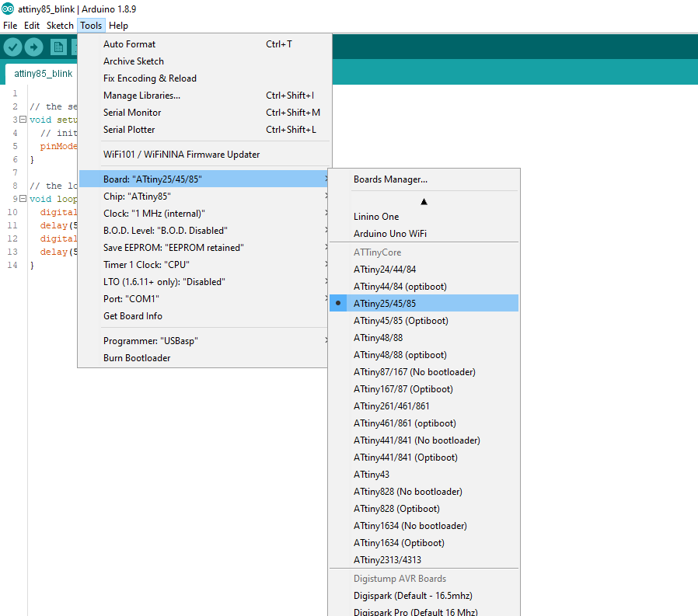Open the Serial Plotter
The height and width of the screenshot is (616, 698).
click(x=204, y=130)
